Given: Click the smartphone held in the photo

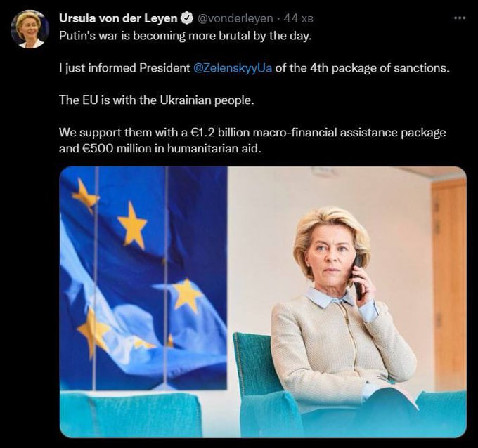Looking at the screenshot, I should [357, 277].
